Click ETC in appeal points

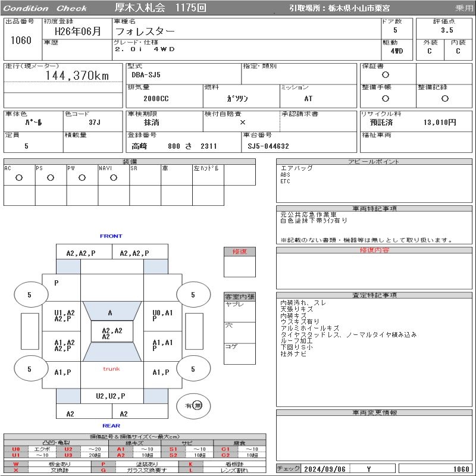coord(286,181)
